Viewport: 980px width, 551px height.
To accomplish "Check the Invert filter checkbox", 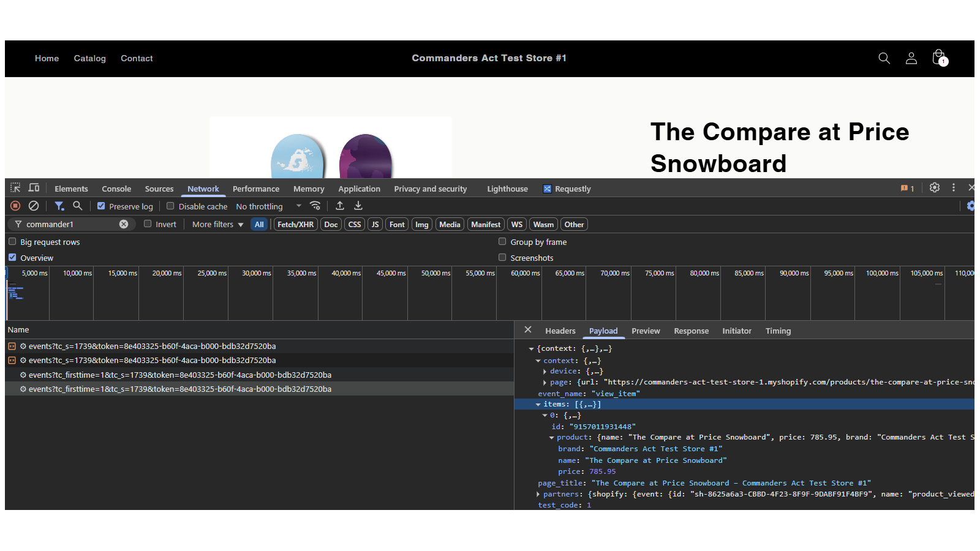I will pos(148,224).
